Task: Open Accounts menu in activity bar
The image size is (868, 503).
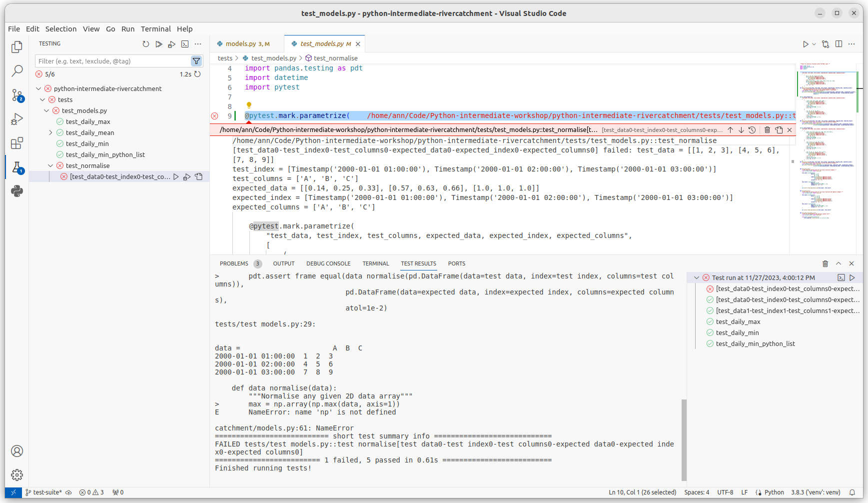Action: tap(17, 451)
